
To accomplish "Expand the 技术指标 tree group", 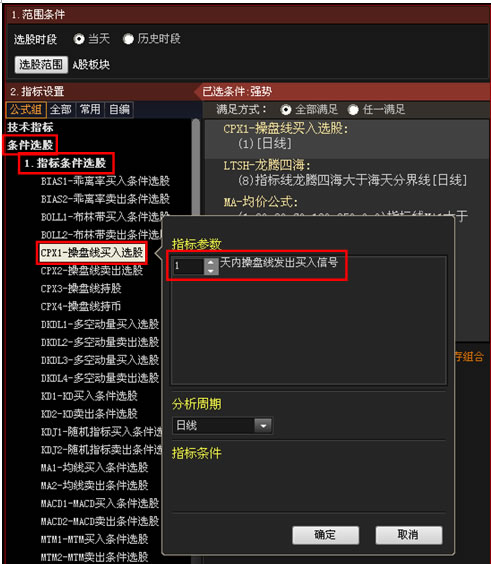I will pyautogui.click(x=30, y=127).
